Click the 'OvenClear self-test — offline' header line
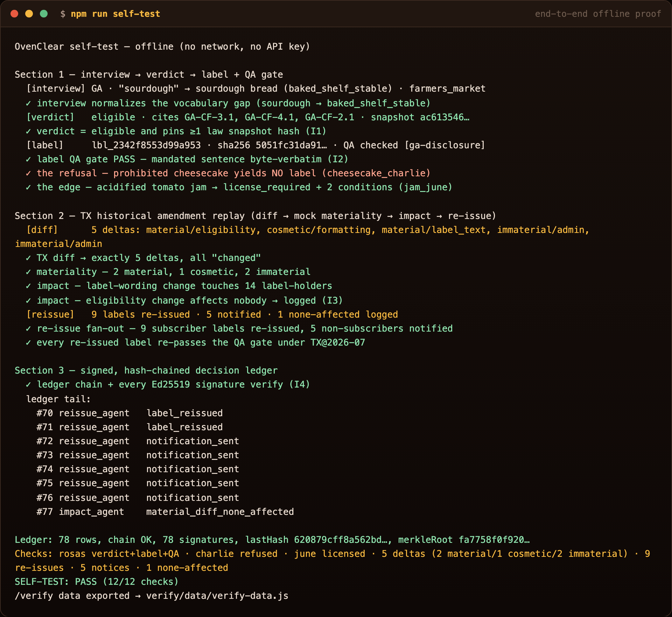This screenshot has height=617, width=672. [x=162, y=47]
